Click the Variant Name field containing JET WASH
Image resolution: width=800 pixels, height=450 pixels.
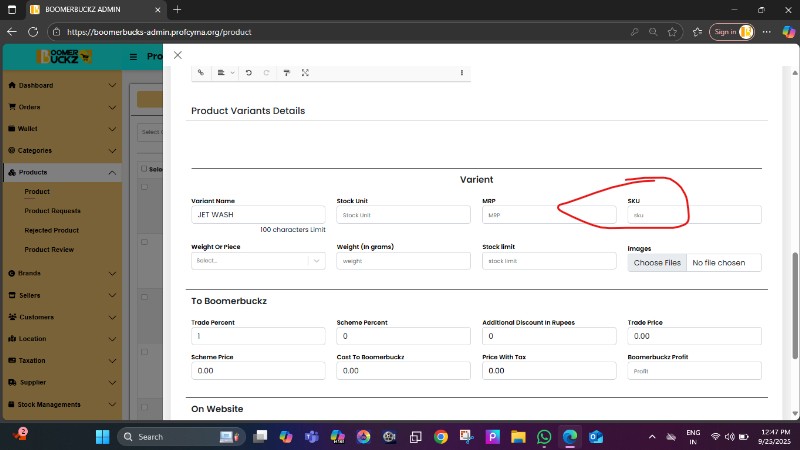click(258, 214)
